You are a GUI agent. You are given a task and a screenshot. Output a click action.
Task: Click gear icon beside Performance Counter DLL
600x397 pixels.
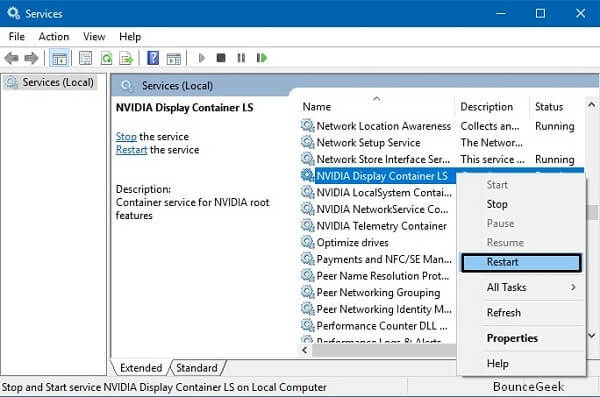pyautogui.click(x=307, y=325)
